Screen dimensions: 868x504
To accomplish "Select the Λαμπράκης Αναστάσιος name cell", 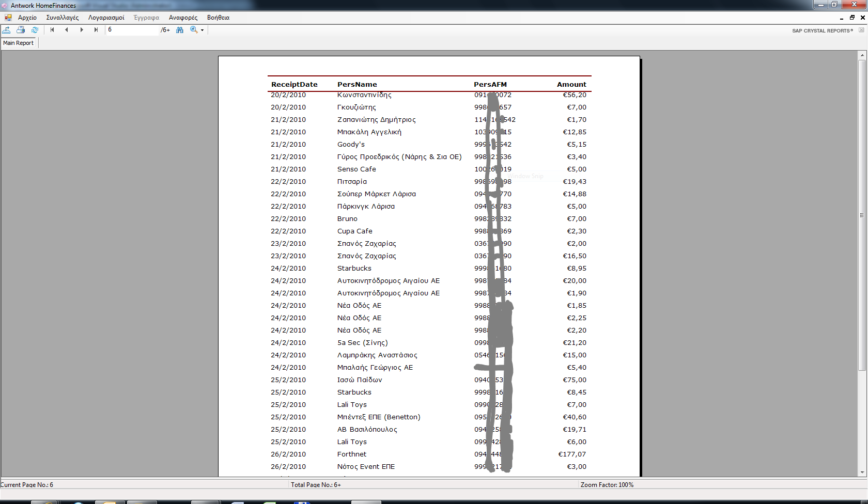I will [x=377, y=355].
